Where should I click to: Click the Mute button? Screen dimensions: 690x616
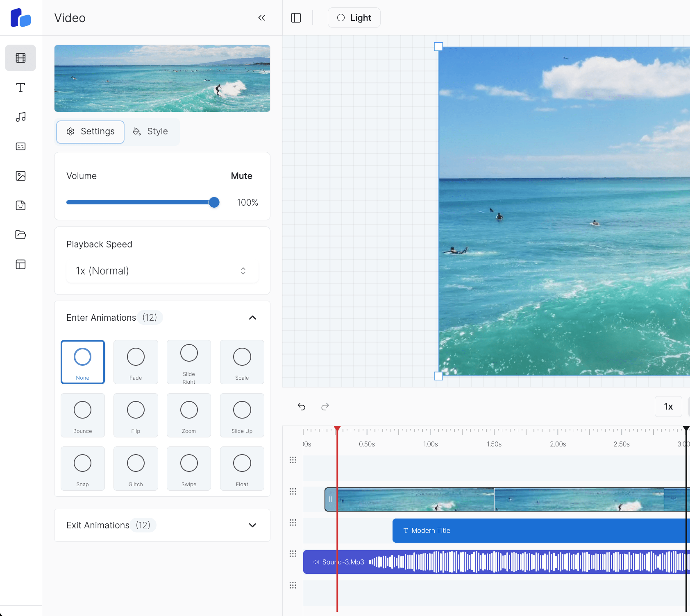[x=241, y=176]
